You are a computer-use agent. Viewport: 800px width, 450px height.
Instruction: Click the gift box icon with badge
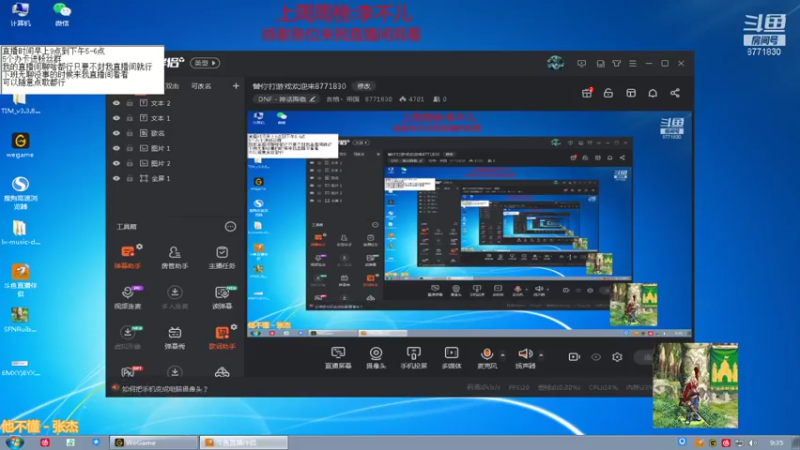tap(587, 93)
